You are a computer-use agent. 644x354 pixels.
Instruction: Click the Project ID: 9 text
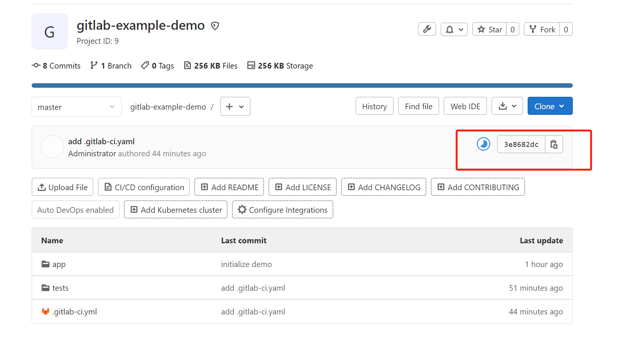[x=98, y=41]
